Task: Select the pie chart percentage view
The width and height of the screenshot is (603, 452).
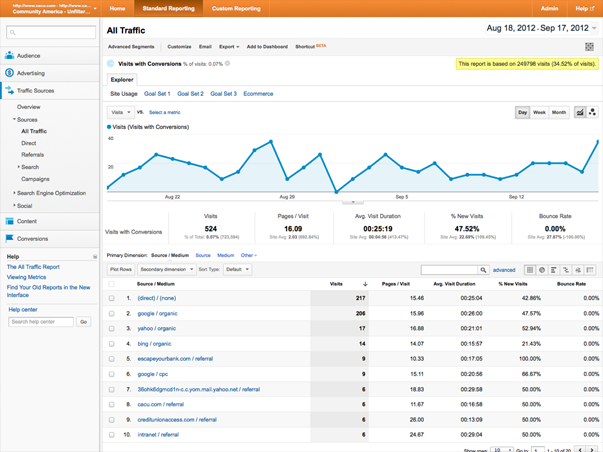Action: (x=542, y=270)
